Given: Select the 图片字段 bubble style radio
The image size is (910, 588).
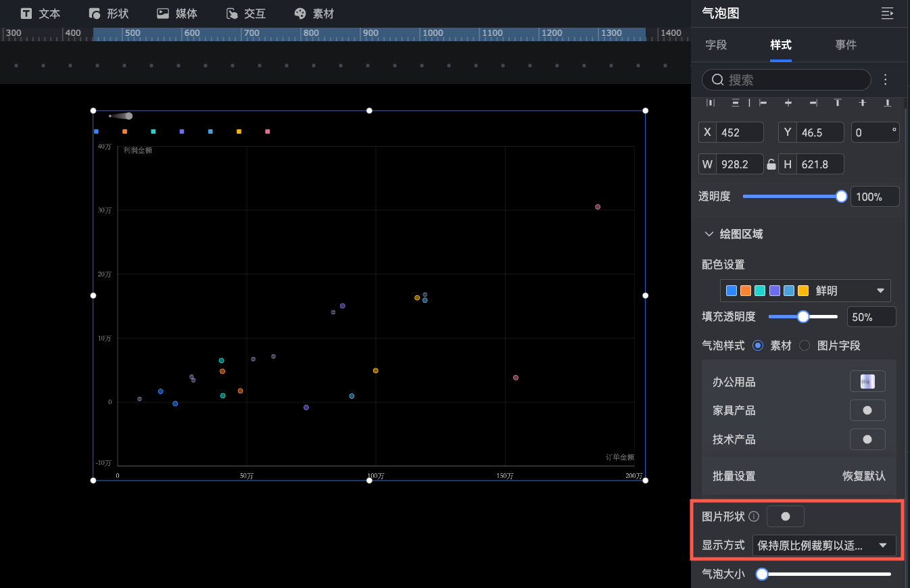Looking at the screenshot, I should pyautogui.click(x=805, y=345).
